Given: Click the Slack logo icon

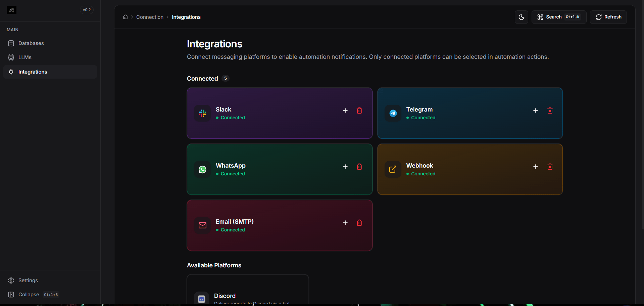Looking at the screenshot, I should click(x=202, y=113).
